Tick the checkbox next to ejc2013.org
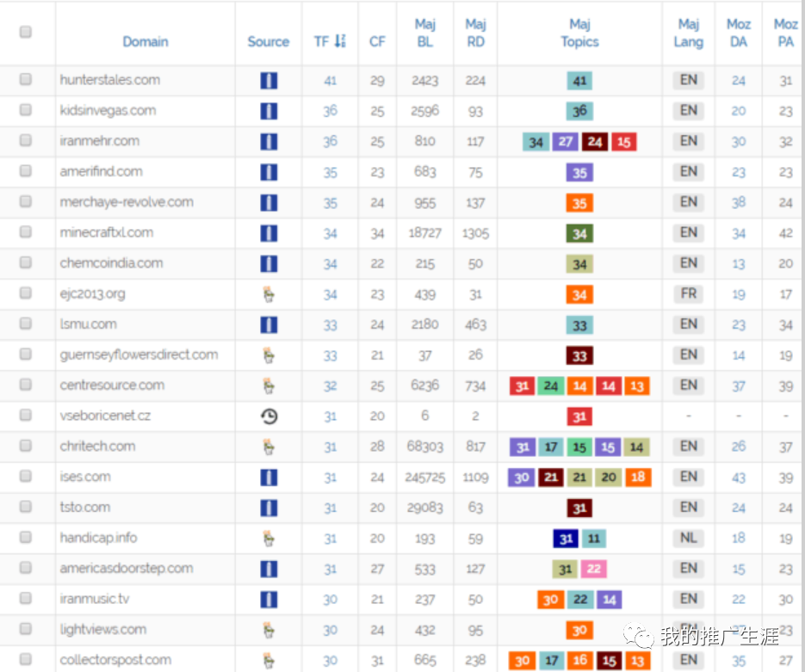Viewport: 805px width, 672px height. pos(25,293)
